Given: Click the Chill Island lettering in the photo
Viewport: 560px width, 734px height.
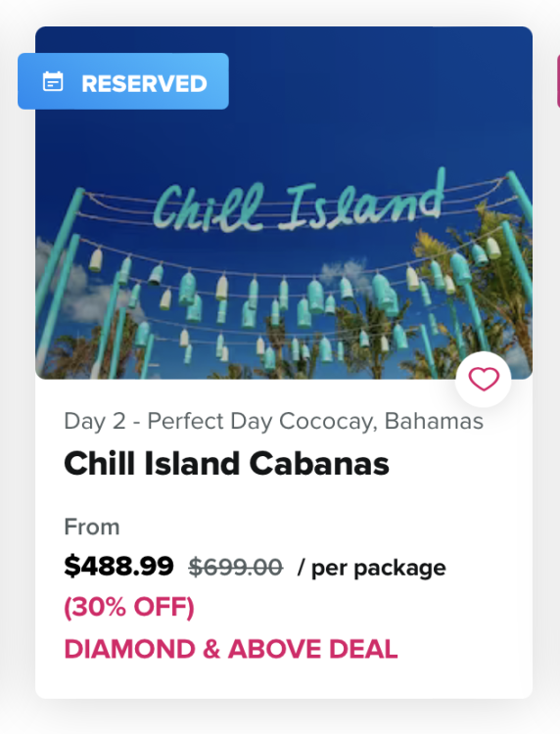Looking at the screenshot, I should 299,205.
